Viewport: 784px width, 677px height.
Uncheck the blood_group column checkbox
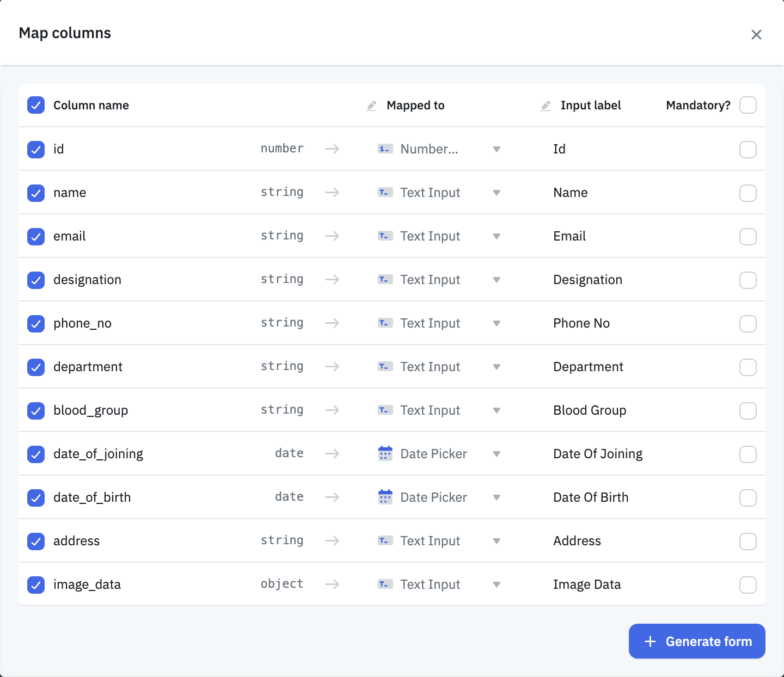[x=35, y=410]
